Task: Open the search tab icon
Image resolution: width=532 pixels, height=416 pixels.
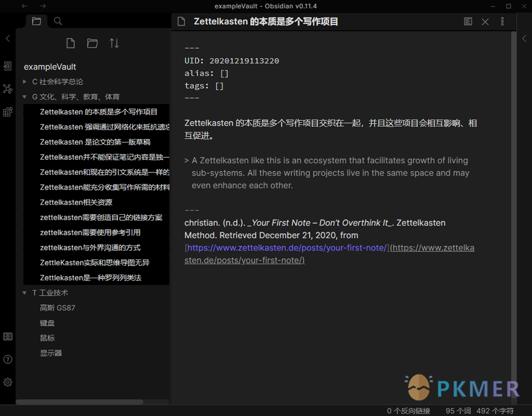Action: [58, 21]
